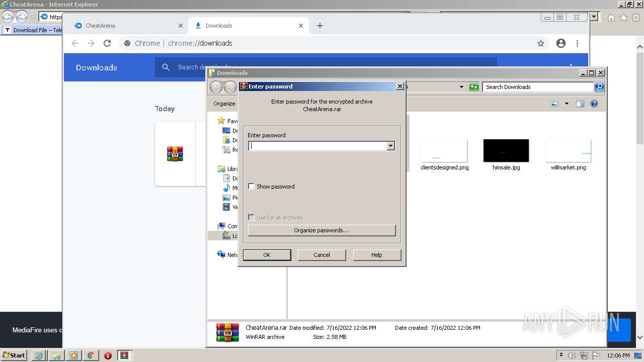Select Favorites in the Explorer tree
This screenshot has width=644, height=362.
227,121
